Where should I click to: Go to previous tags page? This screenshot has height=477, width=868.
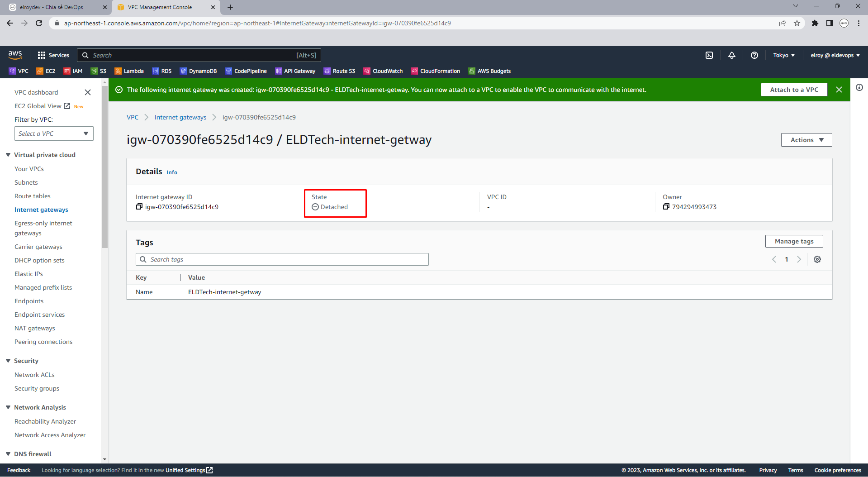(774, 259)
